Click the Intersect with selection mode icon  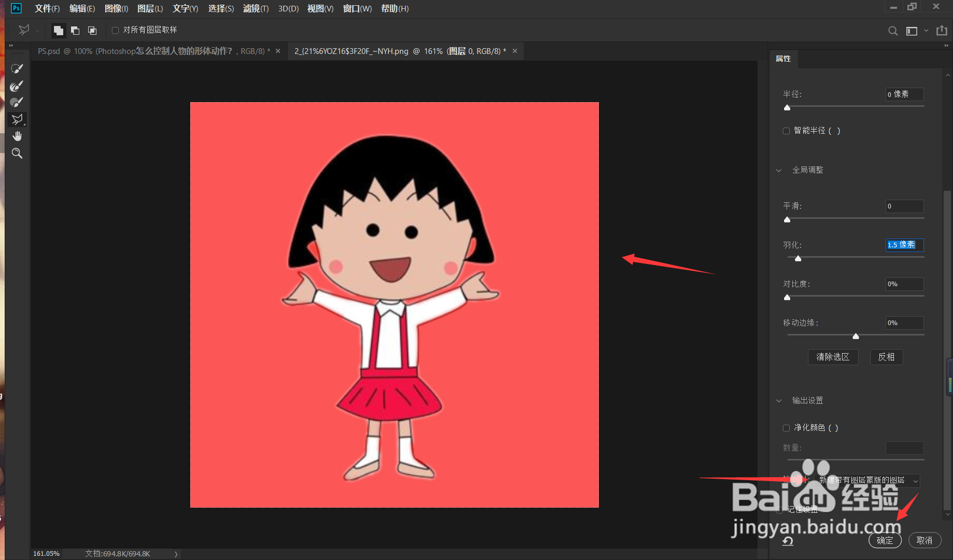pos(92,31)
